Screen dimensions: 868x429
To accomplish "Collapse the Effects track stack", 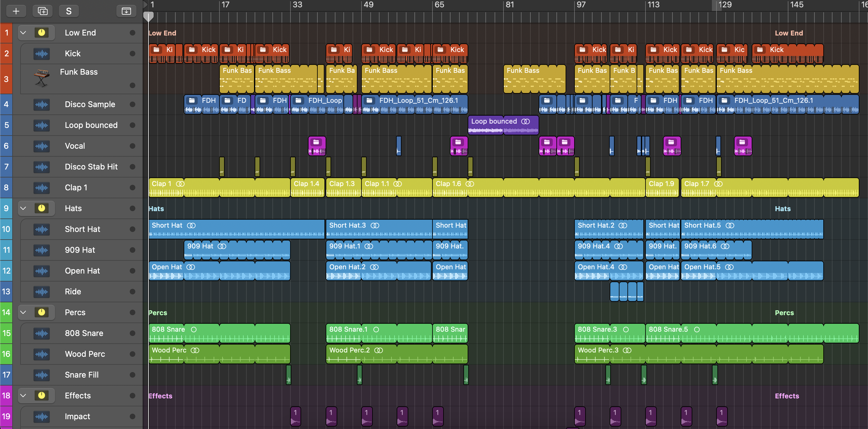I will (23, 396).
